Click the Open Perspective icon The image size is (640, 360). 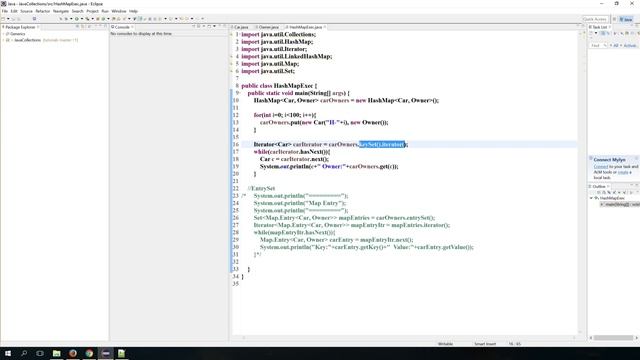(614, 19)
